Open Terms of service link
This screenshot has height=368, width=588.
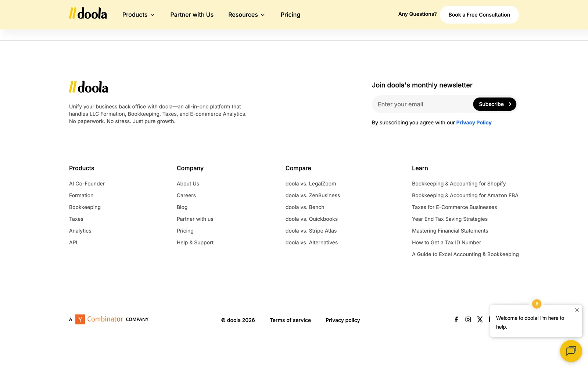tap(290, 320)
